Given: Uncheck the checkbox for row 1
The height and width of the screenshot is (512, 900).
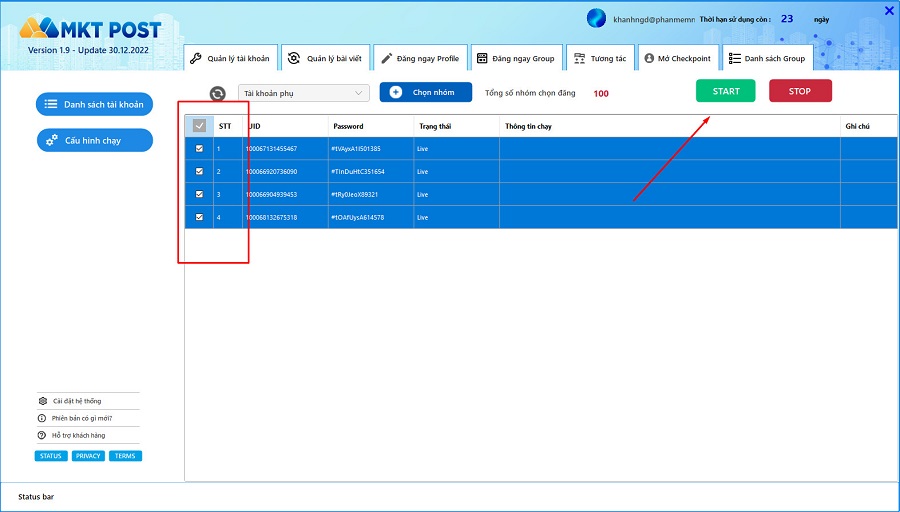Looking at the screenshot, I should tap(199, 149).
